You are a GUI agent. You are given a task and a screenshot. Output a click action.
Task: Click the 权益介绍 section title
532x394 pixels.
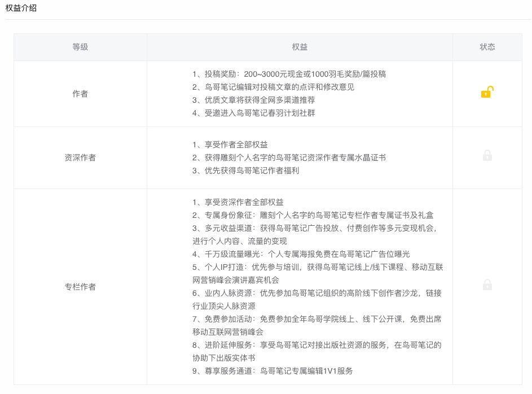pos(21,8)
